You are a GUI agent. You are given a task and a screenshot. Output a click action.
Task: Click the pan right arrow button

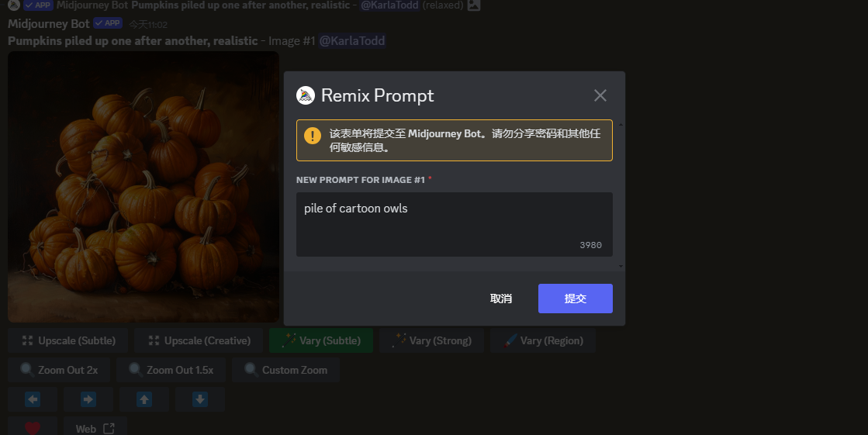point(88,399)
